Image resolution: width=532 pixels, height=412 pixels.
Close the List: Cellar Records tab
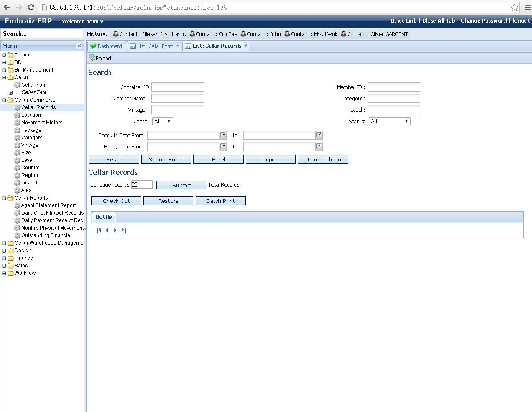point(246,45)
